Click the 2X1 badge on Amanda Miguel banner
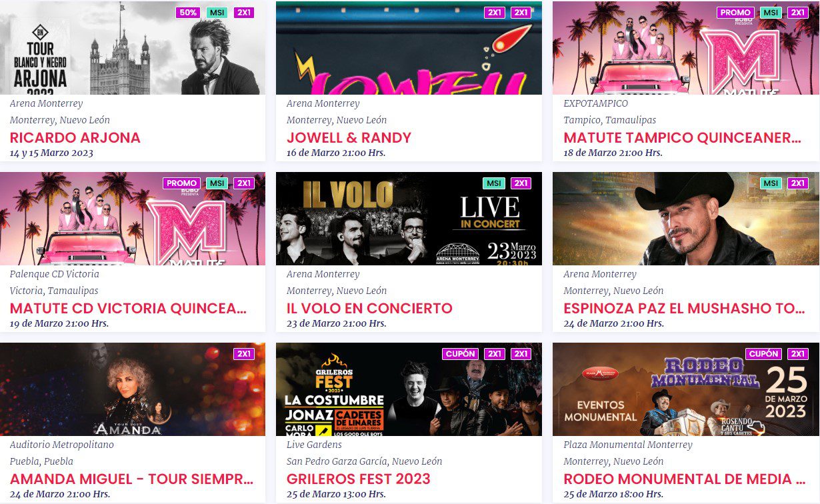 (244, 354)
